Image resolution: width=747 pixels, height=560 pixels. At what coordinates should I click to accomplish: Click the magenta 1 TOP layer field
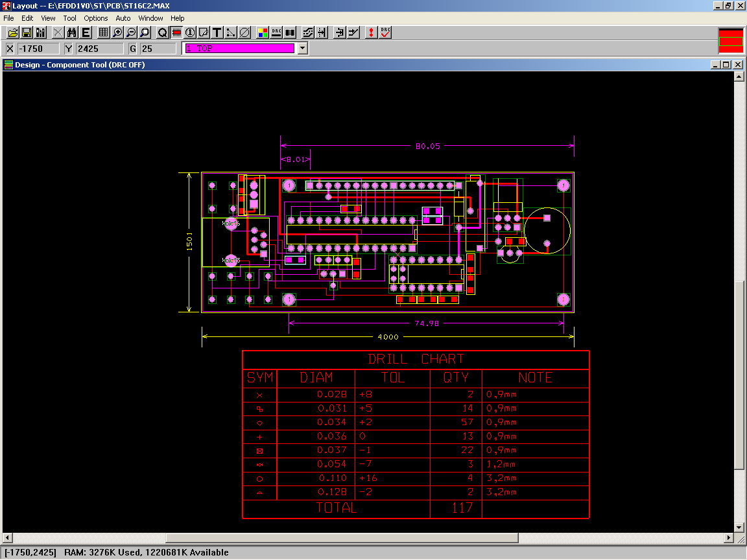point(239,49)
